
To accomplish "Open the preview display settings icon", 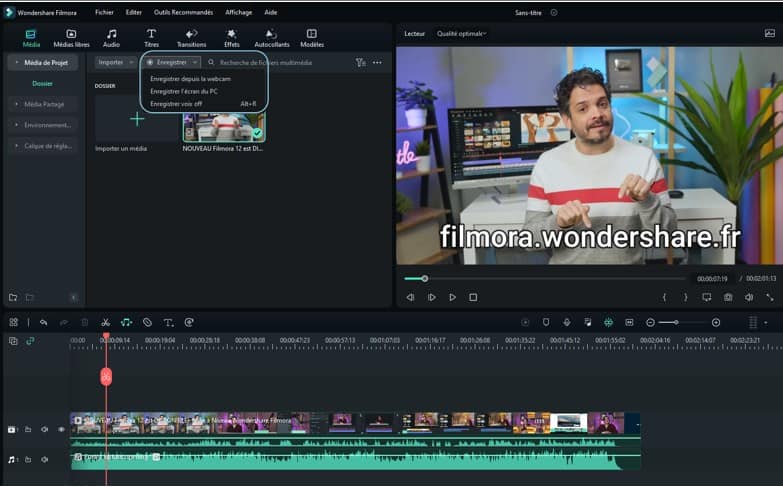I will [x=707, y=297].
